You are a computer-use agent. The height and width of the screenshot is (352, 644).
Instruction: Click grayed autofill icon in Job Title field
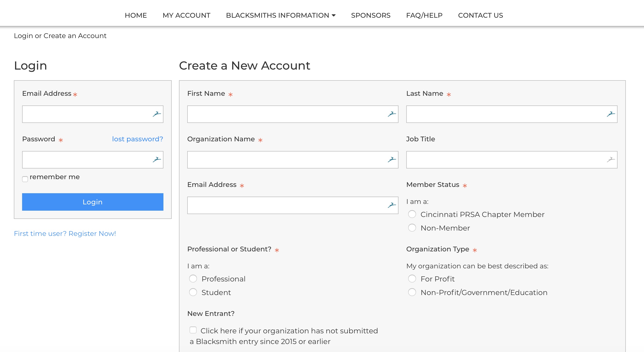coord(611,160)
